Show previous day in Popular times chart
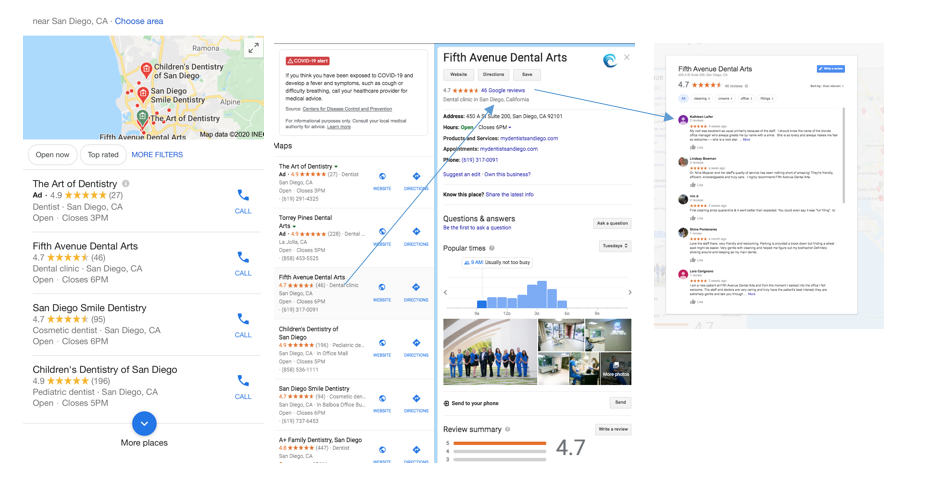Image resolution: width=930 pixels, height=501 pixels. [445, 292]
